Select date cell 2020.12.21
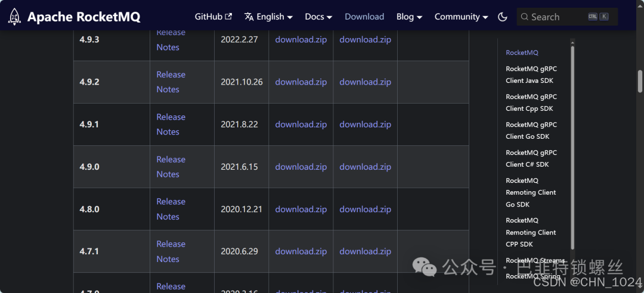 [241, 209]
